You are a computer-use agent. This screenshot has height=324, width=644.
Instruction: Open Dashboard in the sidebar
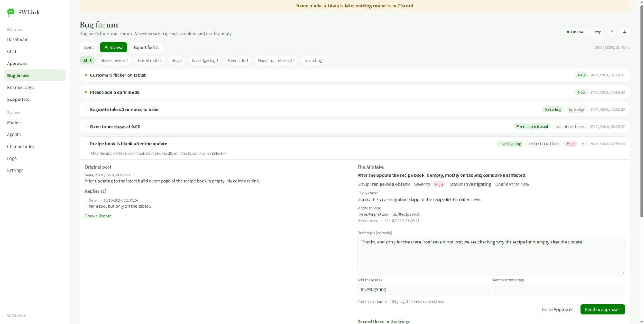tap(35, 40)
